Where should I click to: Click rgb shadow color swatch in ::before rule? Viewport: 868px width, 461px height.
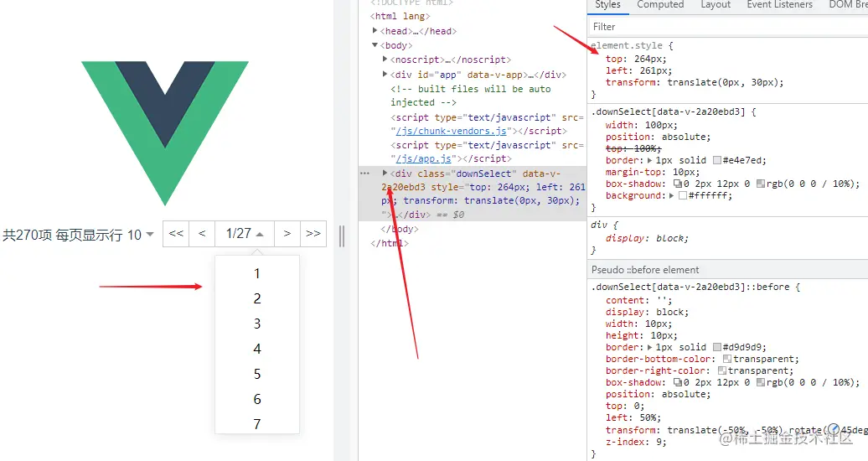click(761, 382)
